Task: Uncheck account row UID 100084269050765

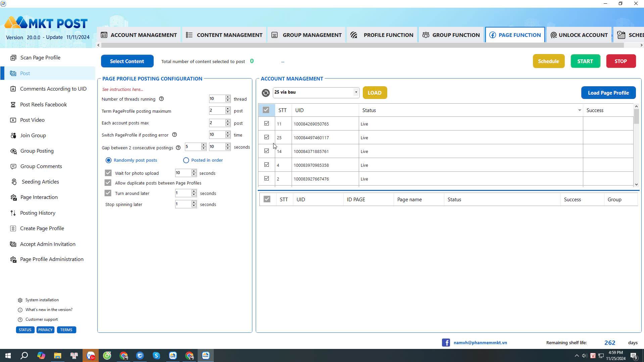Action: 267,123
